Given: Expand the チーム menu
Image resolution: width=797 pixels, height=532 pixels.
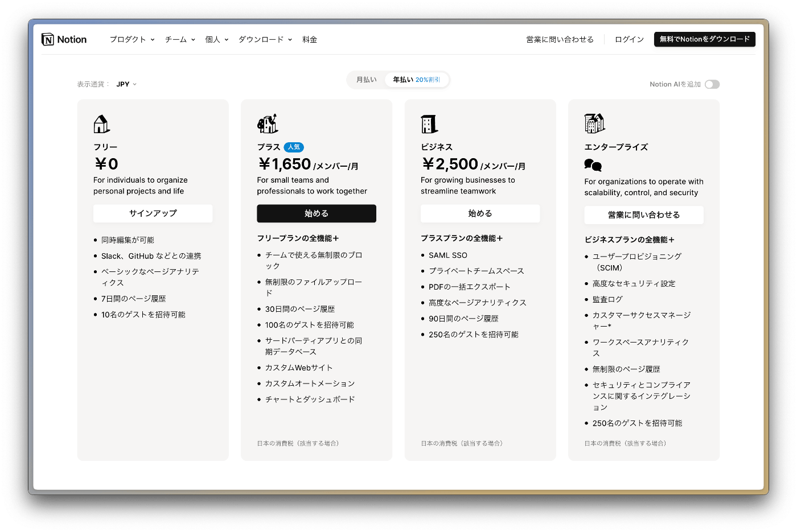Looking at the screenshot, I should 180,39.
